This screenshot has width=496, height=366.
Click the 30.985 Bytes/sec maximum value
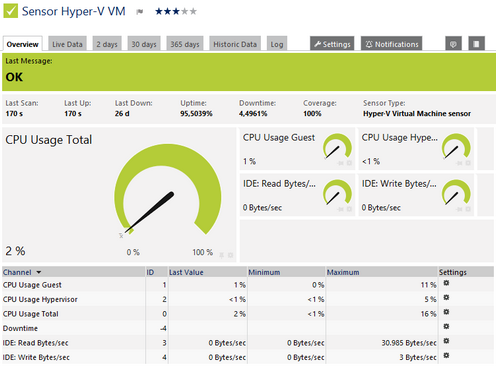point(409,343)
